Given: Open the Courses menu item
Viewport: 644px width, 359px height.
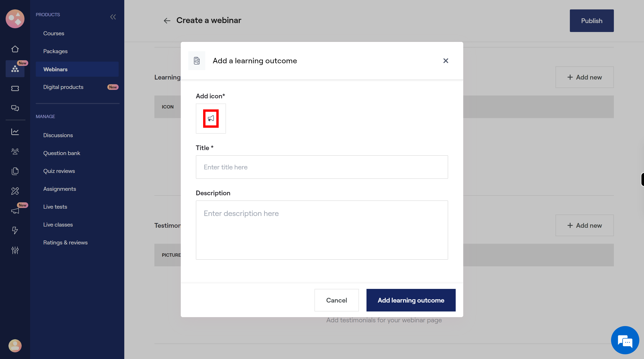Looking at the screenshot, I should point(53,33).
